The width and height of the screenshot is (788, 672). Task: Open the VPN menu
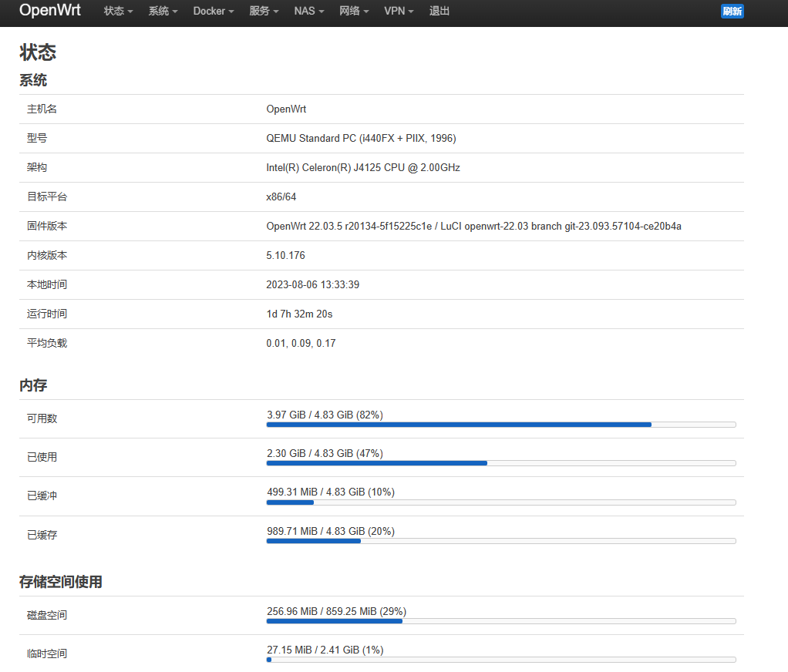pos(399,12)
